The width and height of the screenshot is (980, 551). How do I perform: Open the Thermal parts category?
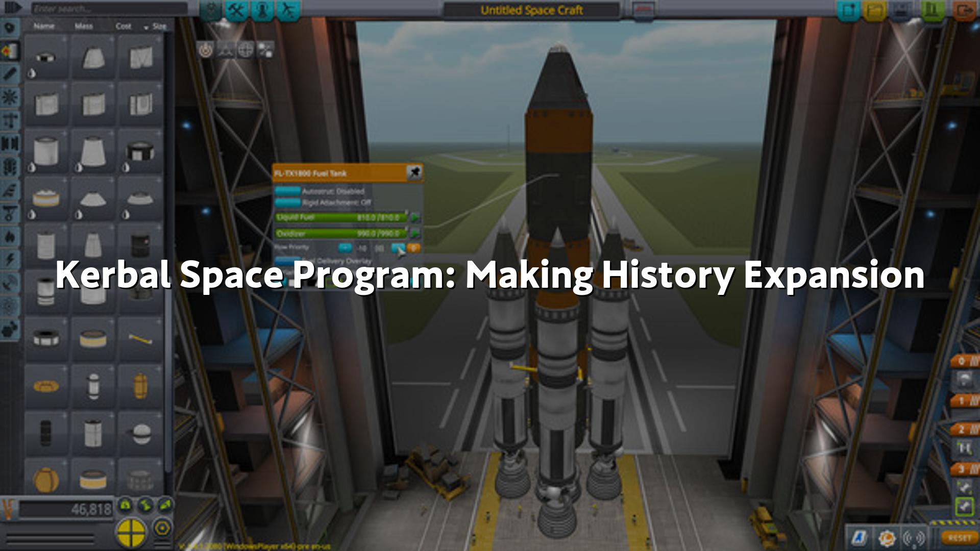point(10,237)
